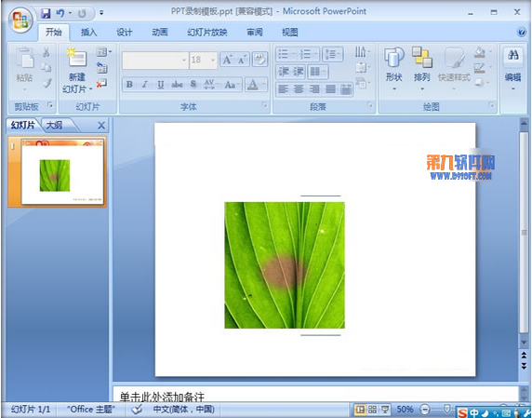
Task: Click the font color A swatch
Action: [252, 84]
